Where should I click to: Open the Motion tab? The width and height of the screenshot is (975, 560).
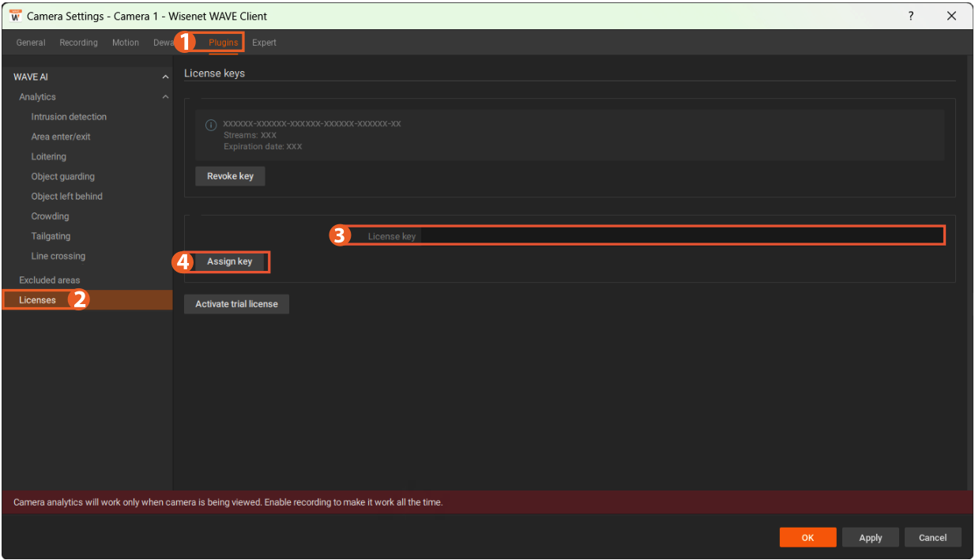pos(126,43)
